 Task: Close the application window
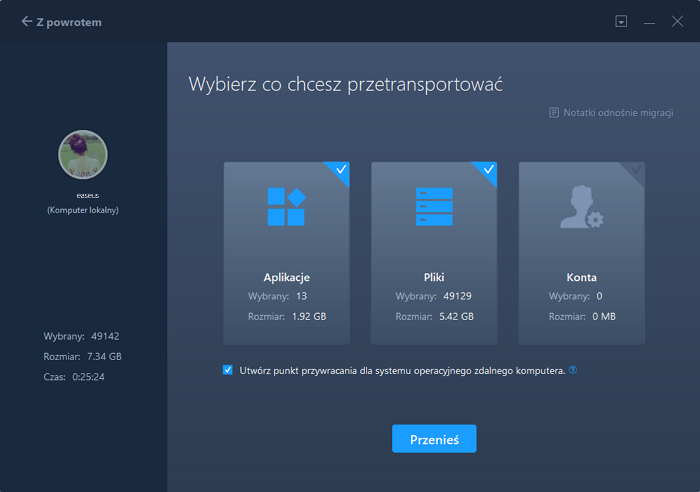678,21
